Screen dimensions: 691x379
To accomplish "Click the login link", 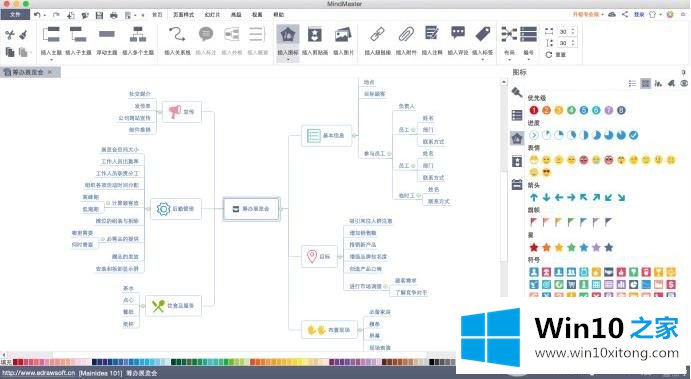I will [639, 15].
